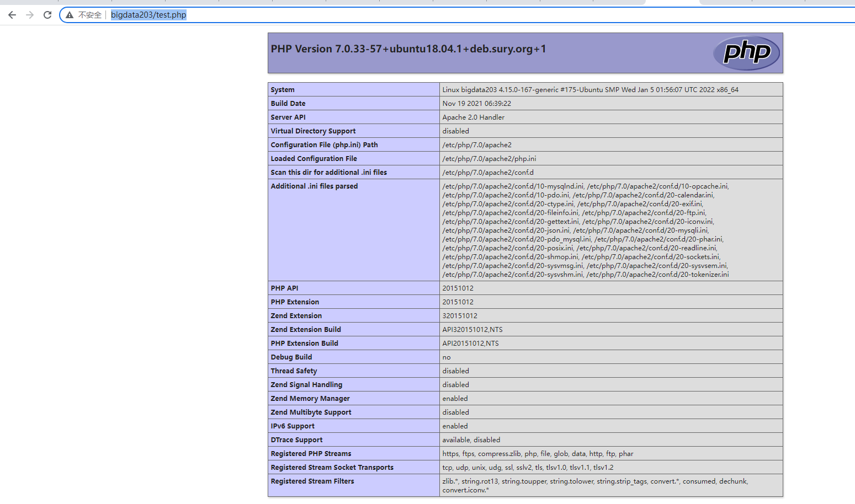
Task: Select Registered Stream Filters label
Action: [312, 481]
